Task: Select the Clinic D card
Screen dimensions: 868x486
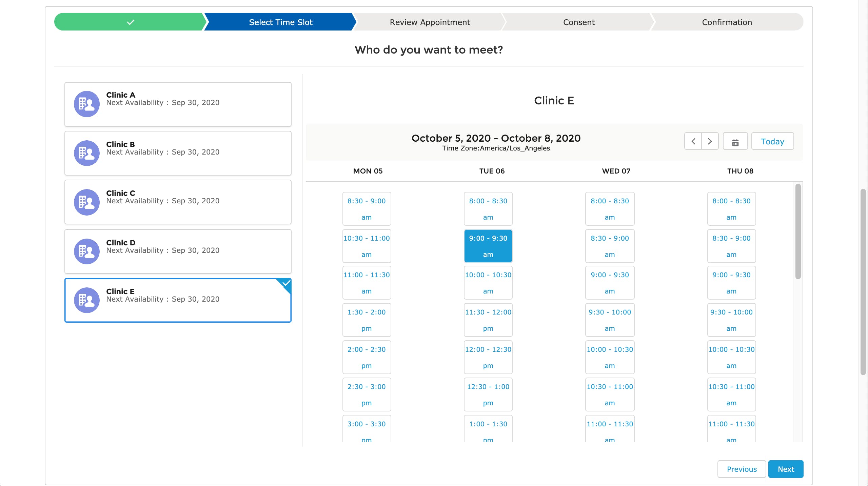Action: point(178,251)
